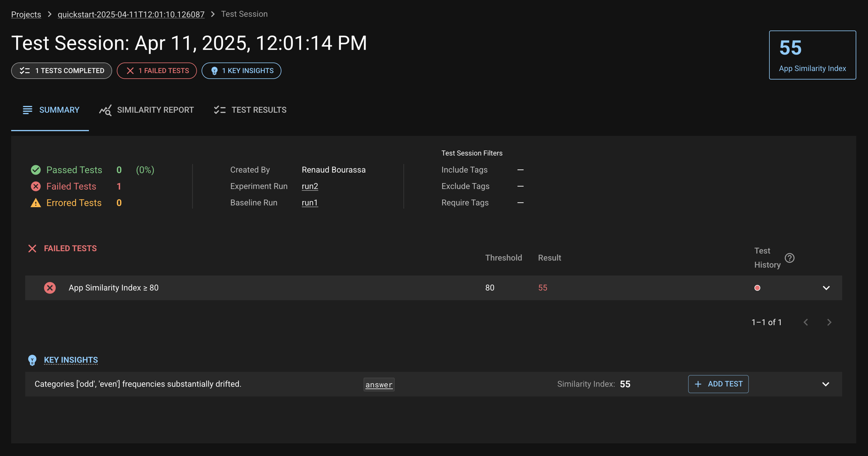
Task: Click the Test History help question-mark icon
Action: coord(790,258)
